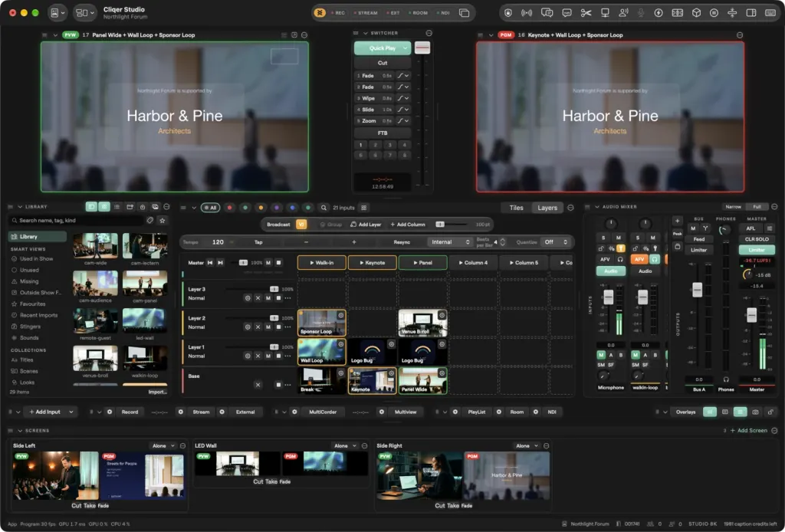Trigger the Keynote column play header
The height and width of the screenshot is (532, 785).
[373, 263]
